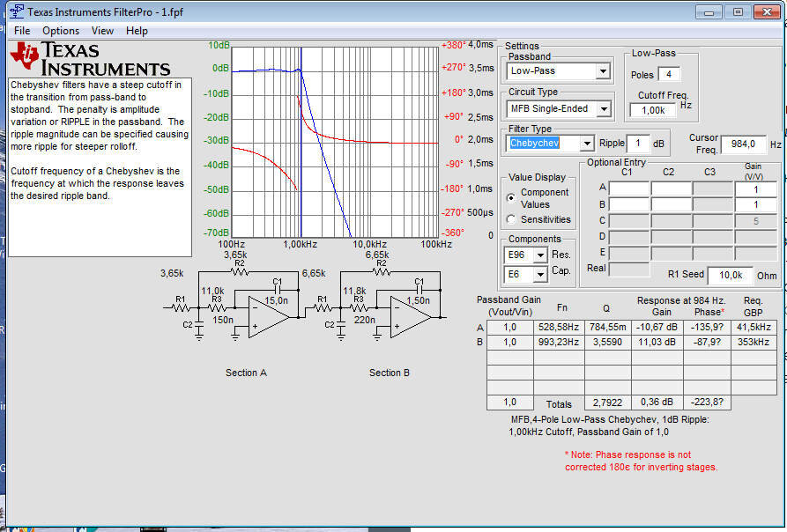The width and height of the screenshot is (787, 532).
Task: Expand the Filter Type Chebychev dropdown
Action: [587, 144]
